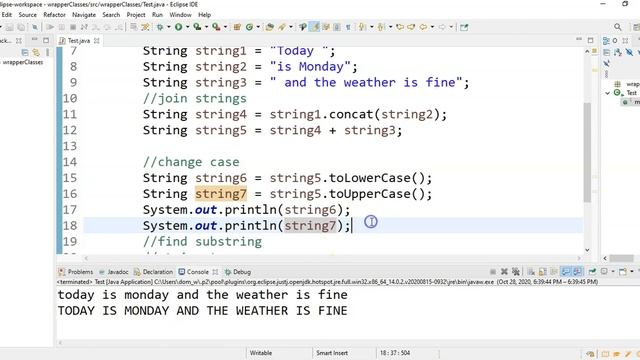Viewport: 640px width, 360px height.
Task: Click Back navigation arrow icon
Action: tap(423, 27)
